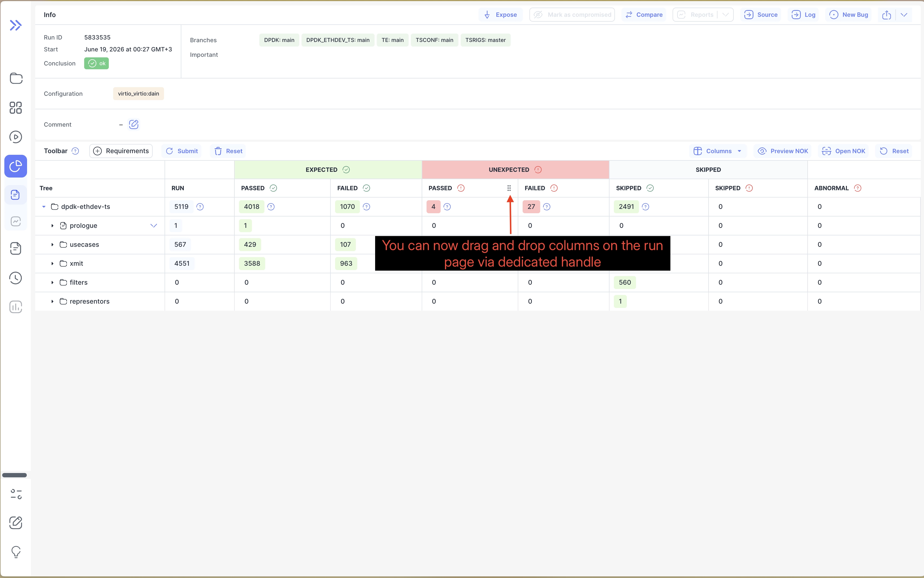
Task: Click the rightmost Reset button in toolbar
Action: [x=894, y=151]
